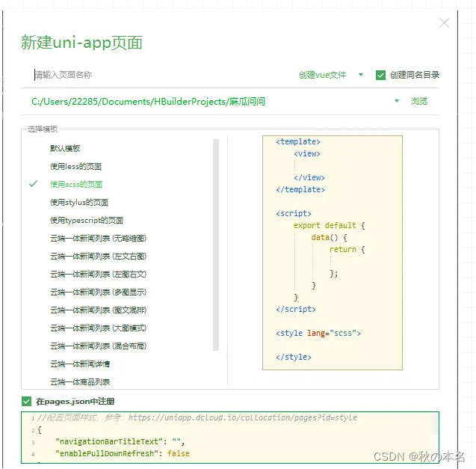Select the 使用stylus的页面 template
This screenshot has width=476, height=469.
tap(79, 202)
